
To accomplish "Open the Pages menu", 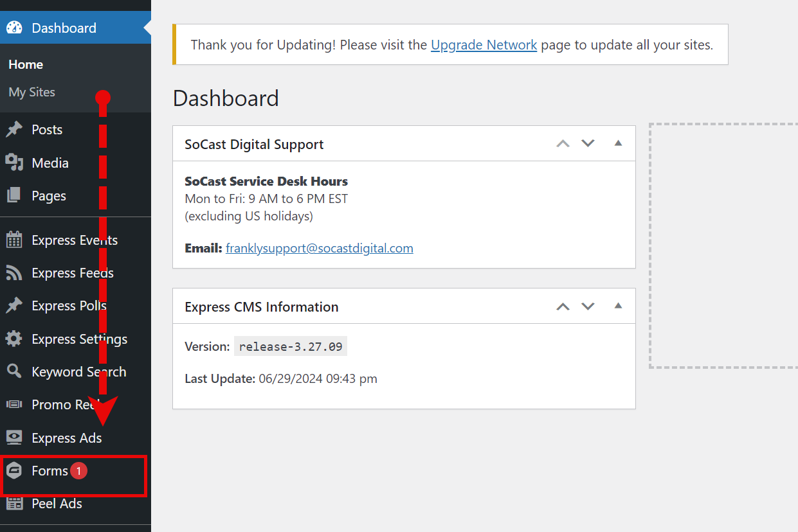I will [x=75, y=196].
